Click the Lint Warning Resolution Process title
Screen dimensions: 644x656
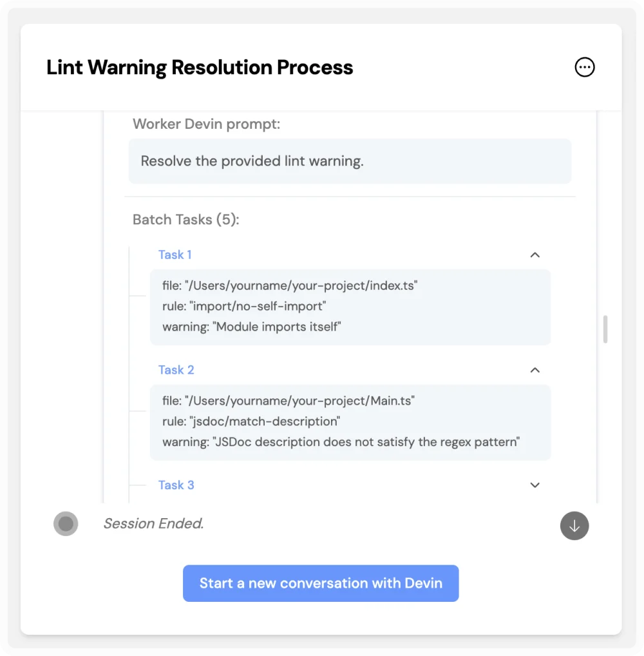tap(200, 67)
